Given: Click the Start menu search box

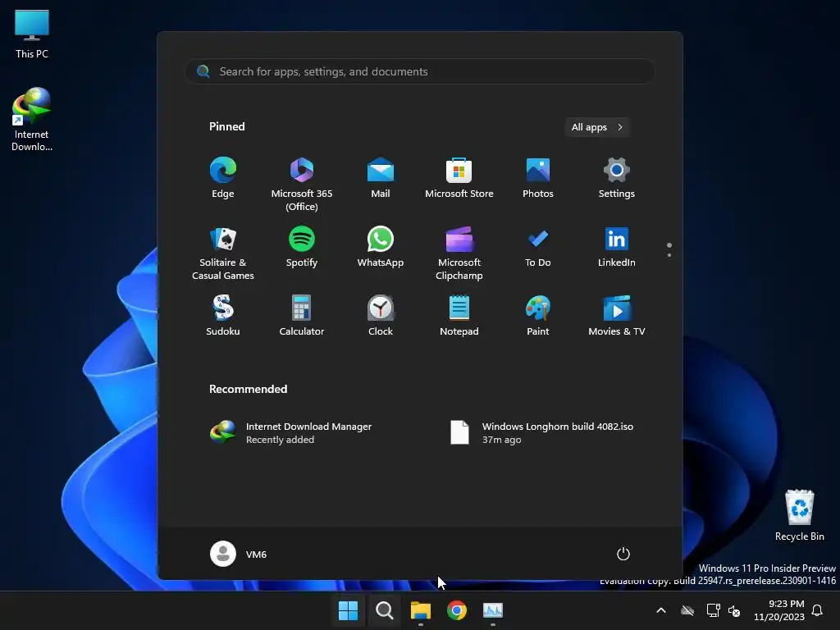Looking at the screenshot, I should point(420,72).
